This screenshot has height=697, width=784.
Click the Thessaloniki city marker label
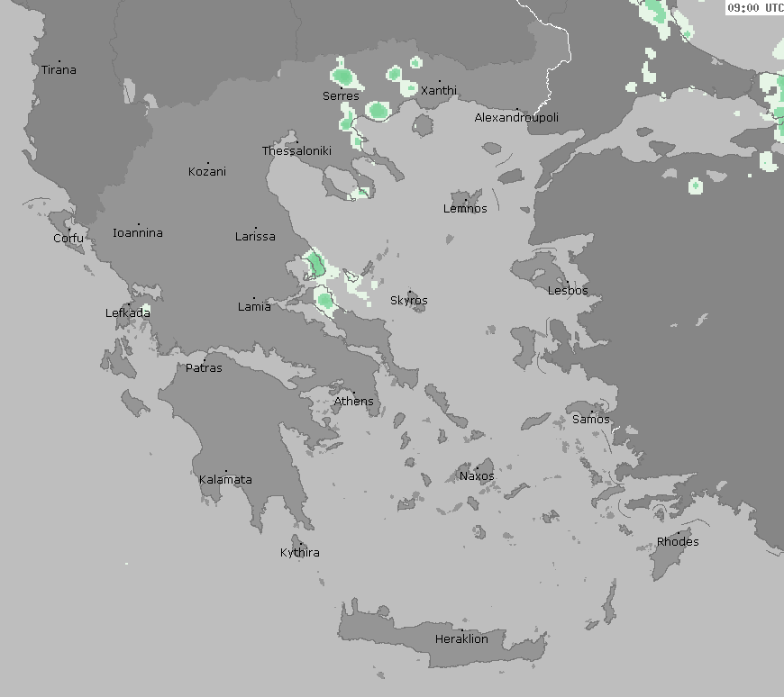point(296,150)
